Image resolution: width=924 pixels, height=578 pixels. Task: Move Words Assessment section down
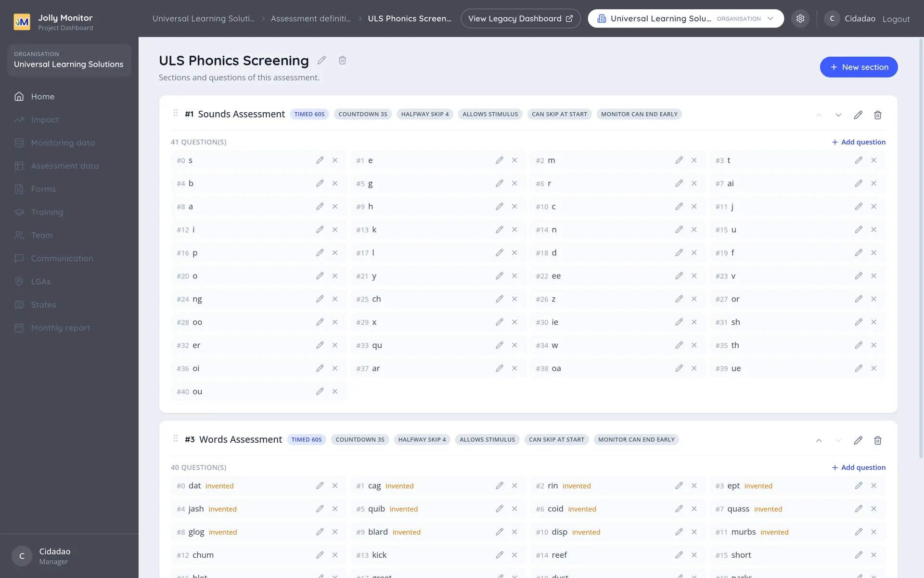coord(838,441)
